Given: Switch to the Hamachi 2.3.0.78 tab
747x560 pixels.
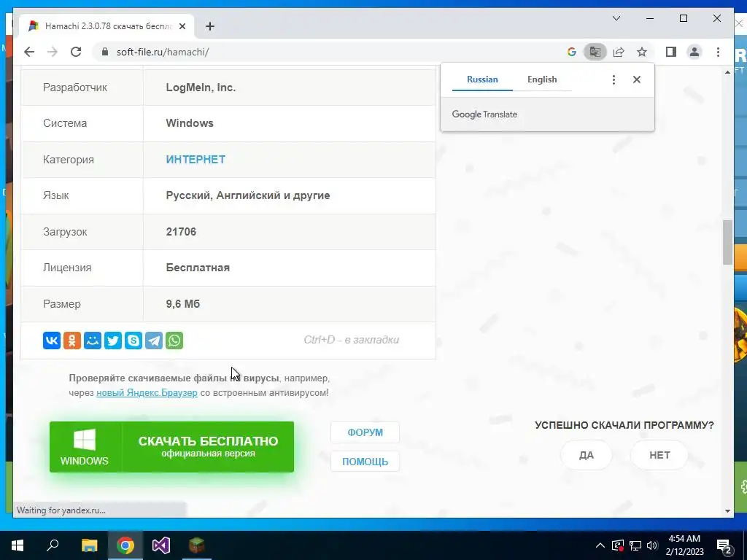Looking at the screenshot, I should tap(107, 26).
